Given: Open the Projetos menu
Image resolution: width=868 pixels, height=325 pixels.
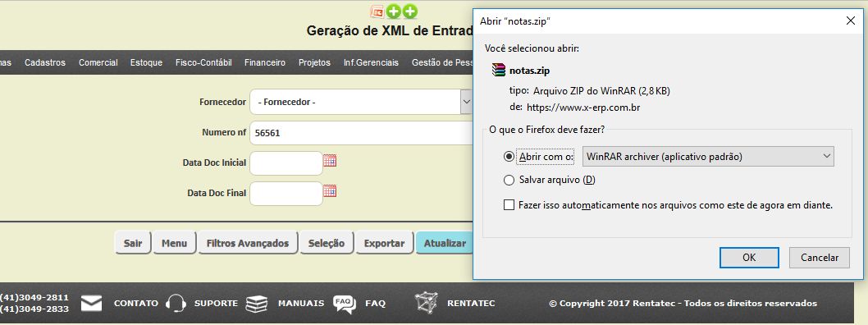Looking at the screenshot, I should coord(314,62).
